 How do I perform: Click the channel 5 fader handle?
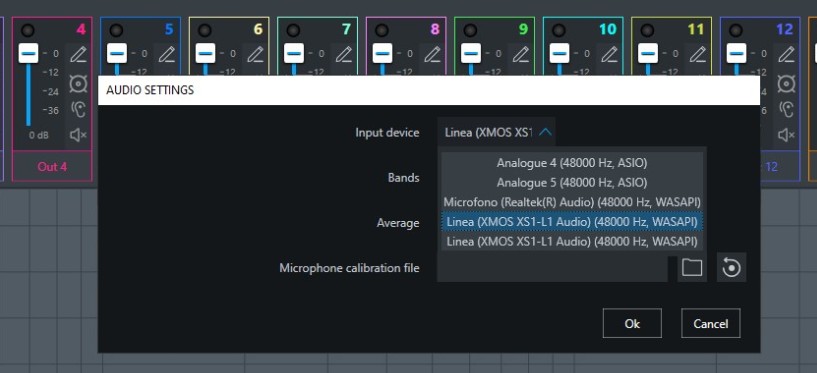point(117,53)
